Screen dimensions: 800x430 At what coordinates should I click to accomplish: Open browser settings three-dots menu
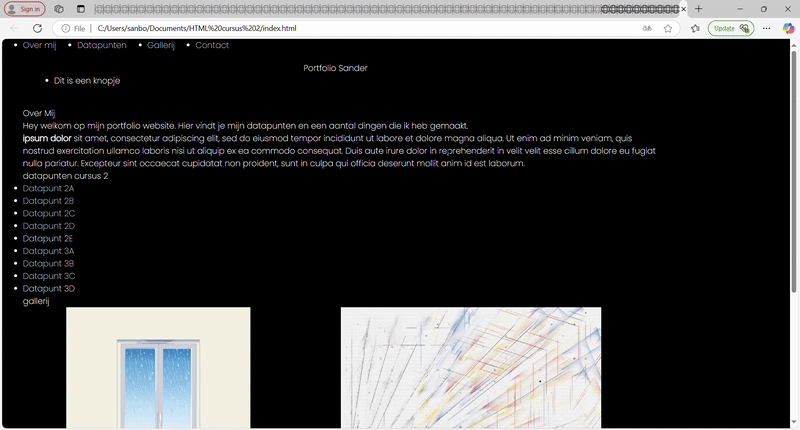pyautogui.click(x=766, y=28)
